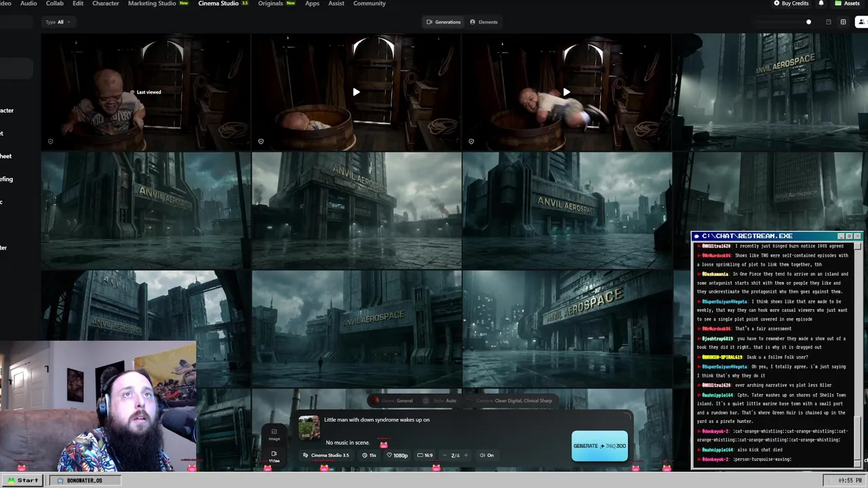The height and width of the screenshot is (488, 868).
Task: Click the BONGWATER.OS taskbar item
Action: click(84, 480)
